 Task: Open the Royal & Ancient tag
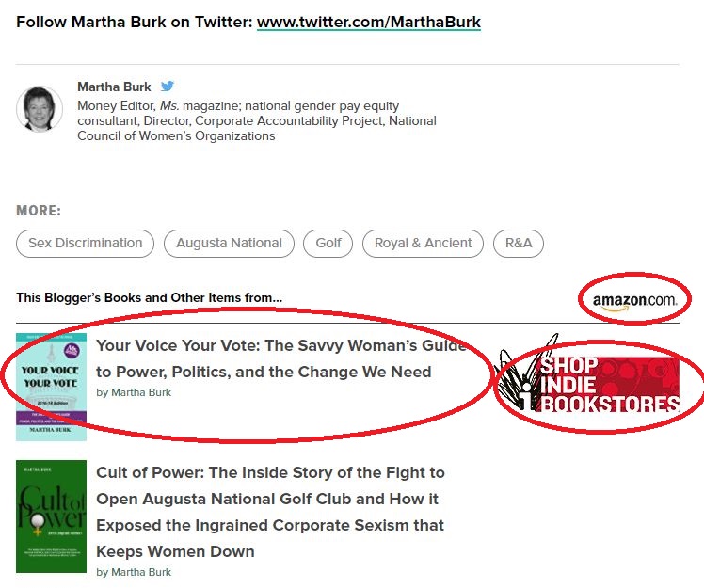423,243
